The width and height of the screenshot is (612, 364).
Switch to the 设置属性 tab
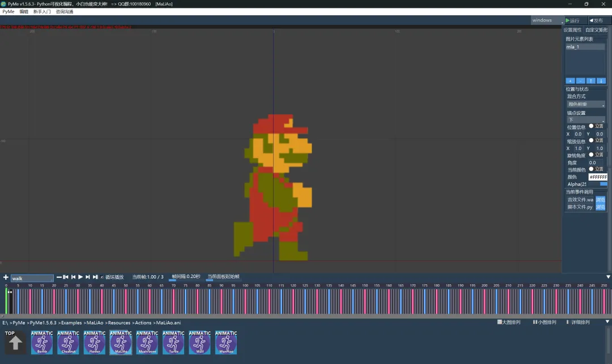[572, 30]
